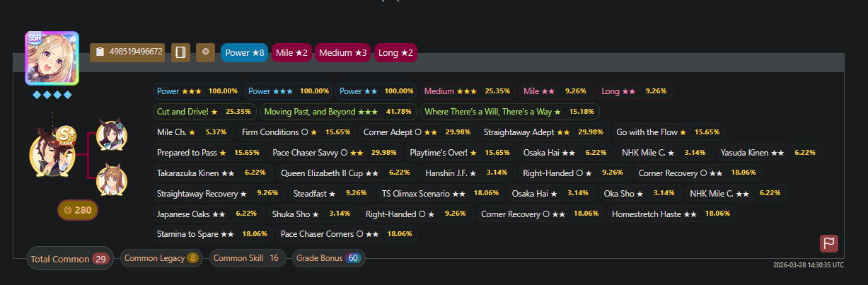Screen dimensions: 868x285
Task: Click Yasuda Kinen ★★ chip
Action: [x=769, y=153]
